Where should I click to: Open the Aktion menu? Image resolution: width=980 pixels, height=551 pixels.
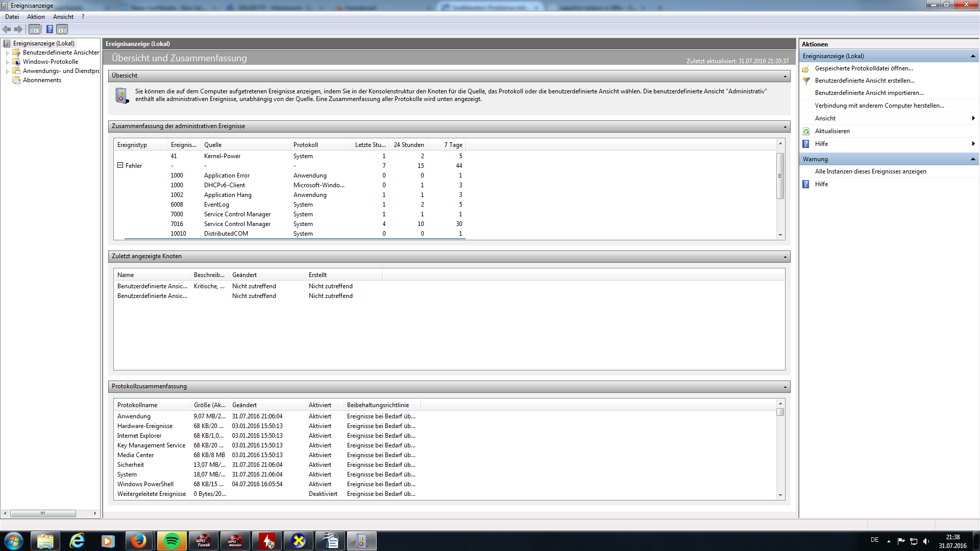click(36, 17)
